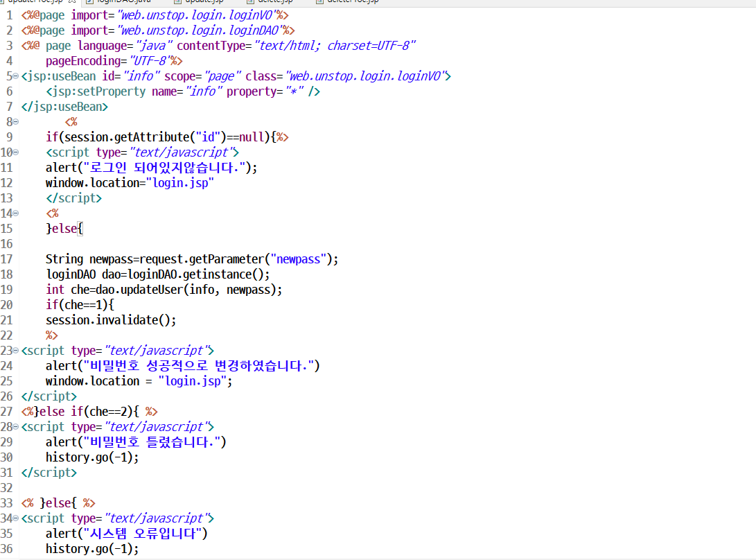756x560 pixels.
Task: Click the </script> tag on line 26
Action: (49, 396)
